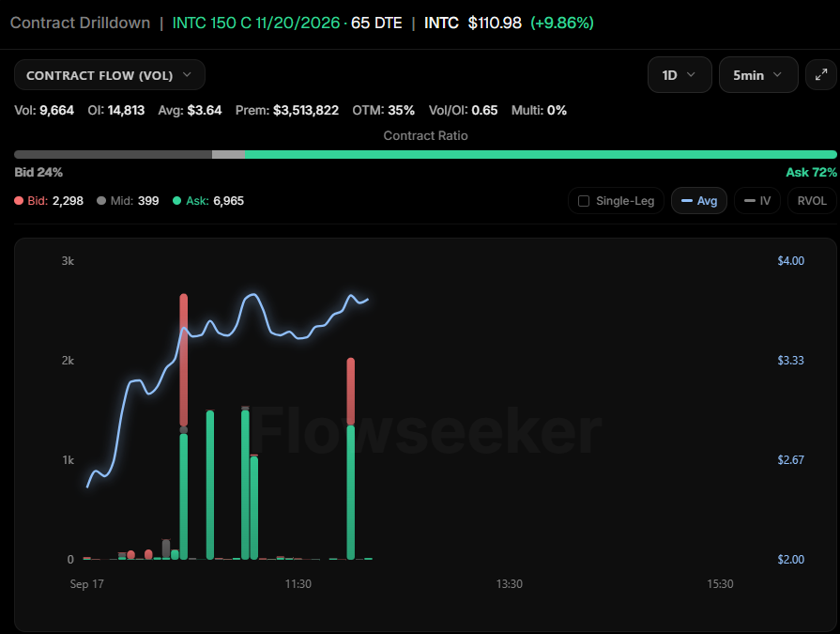
Task: Click the dark gray Bid portion of ratio bar
Action: (x=113, y=155)
